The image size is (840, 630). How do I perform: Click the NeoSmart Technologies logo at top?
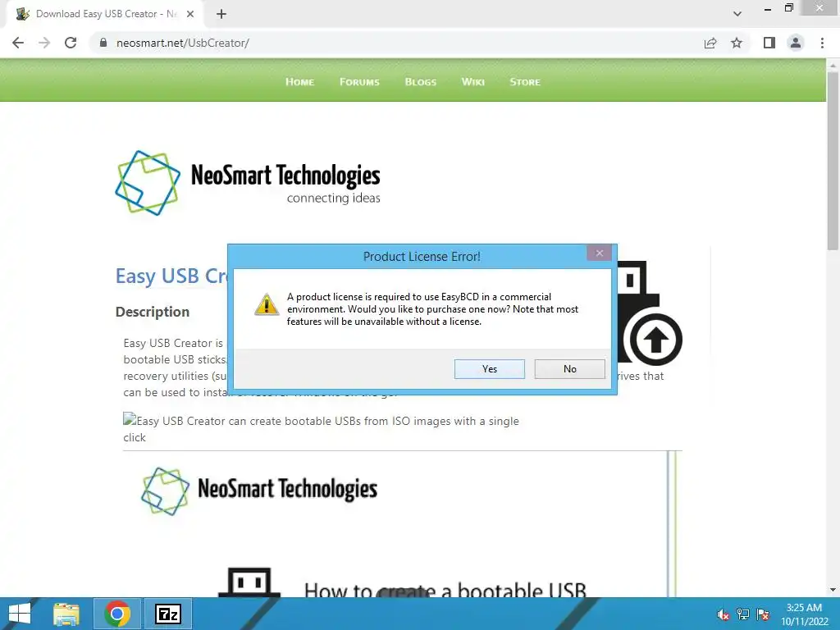248,183
